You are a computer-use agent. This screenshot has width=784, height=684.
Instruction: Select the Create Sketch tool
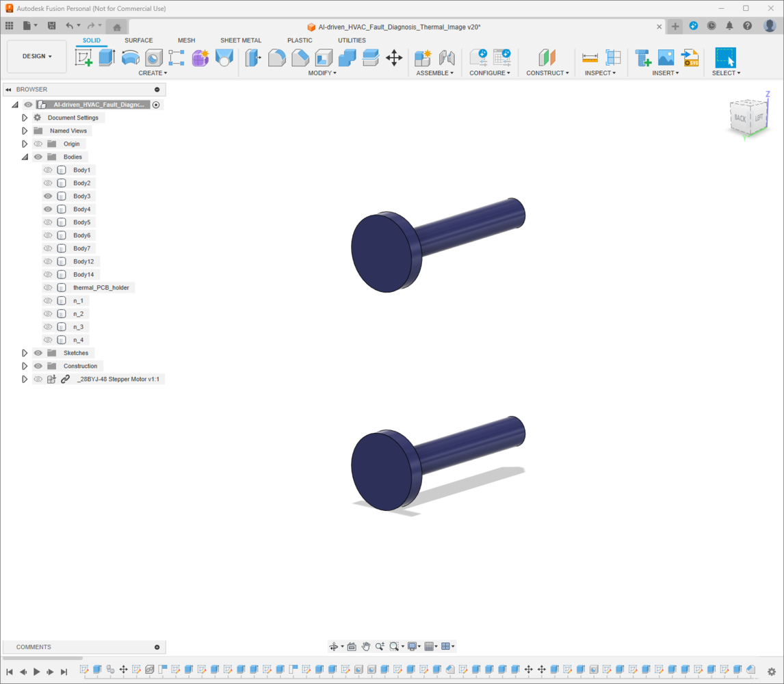83,57
